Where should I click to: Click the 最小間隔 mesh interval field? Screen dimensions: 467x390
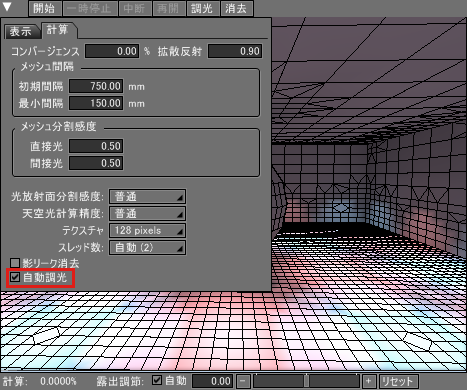96,103
